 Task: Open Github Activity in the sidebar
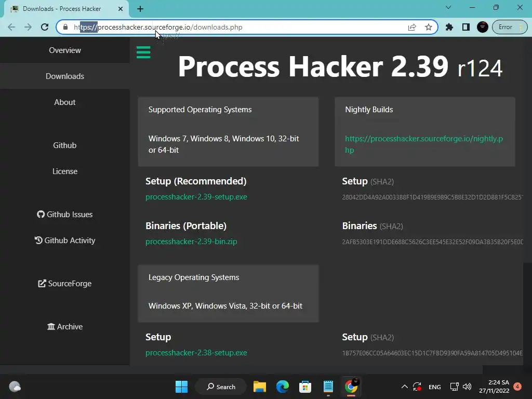[x=65, y=241]
